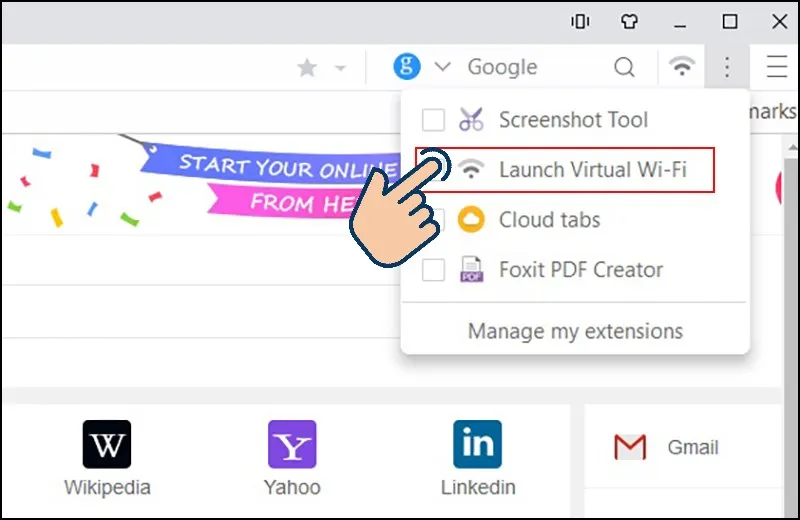Tick the Foxit PDF Creator checkbox
This screenshot has width=800, height=520.
[433, 269]
